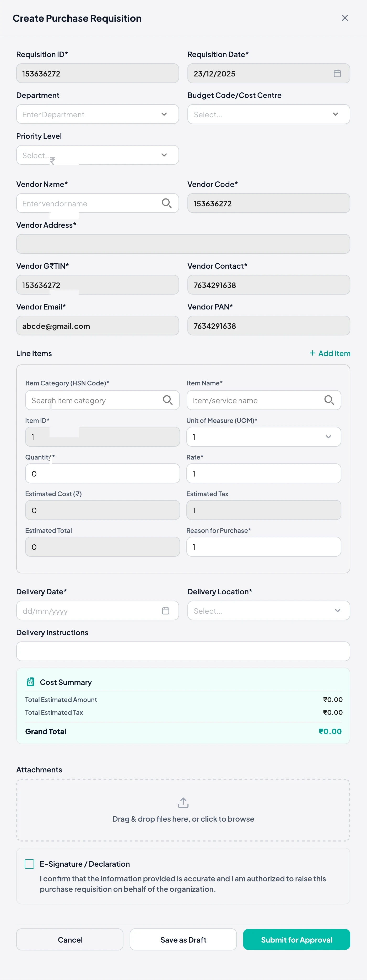Click the Search item category field
367x980 pixels.
pos(102,400)
